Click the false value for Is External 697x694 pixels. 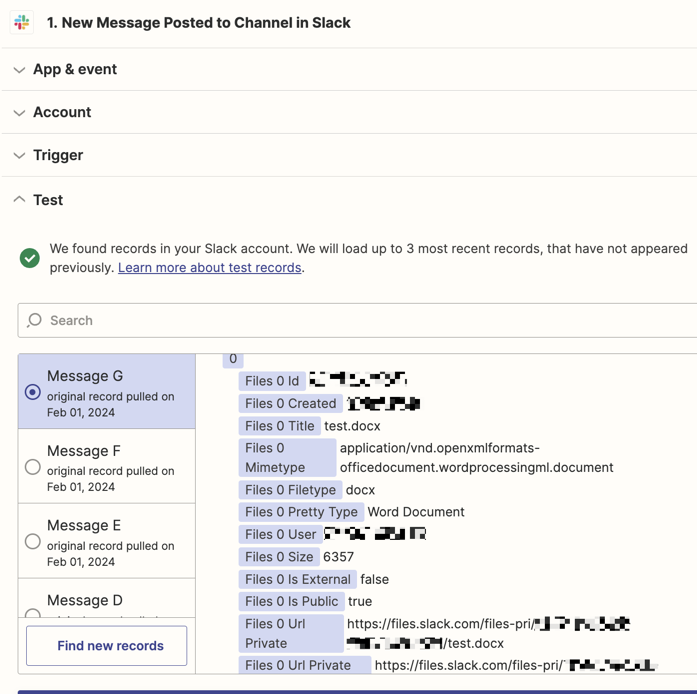(374, 579)
